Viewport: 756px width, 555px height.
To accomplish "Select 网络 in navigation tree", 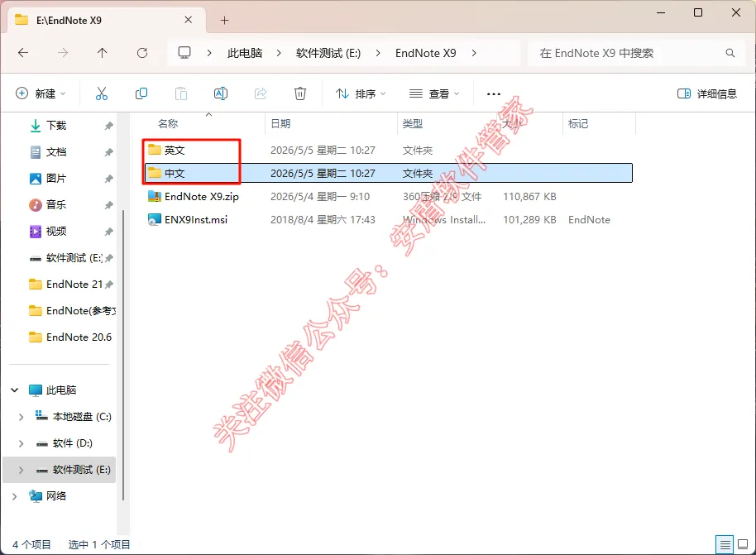I will 56,496.
